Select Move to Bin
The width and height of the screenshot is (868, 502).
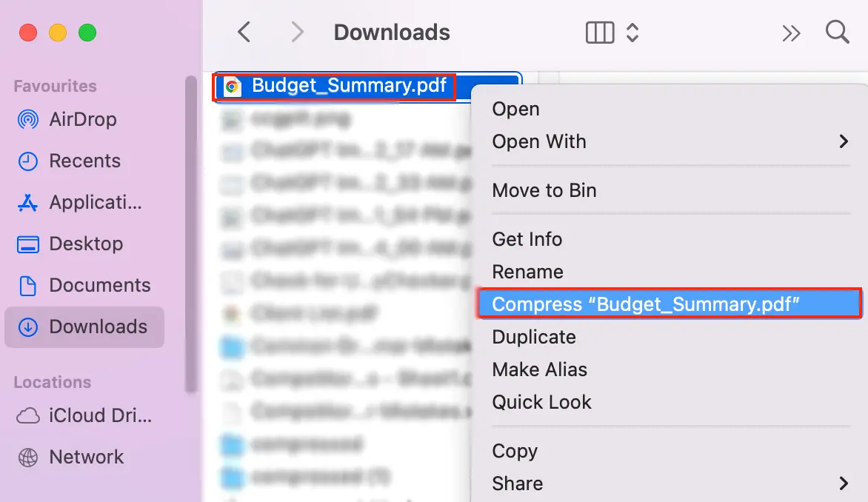[x=544, y=190]
